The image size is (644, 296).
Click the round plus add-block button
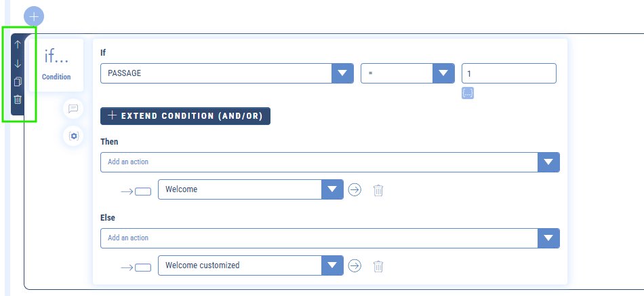[x=34, y=17]
